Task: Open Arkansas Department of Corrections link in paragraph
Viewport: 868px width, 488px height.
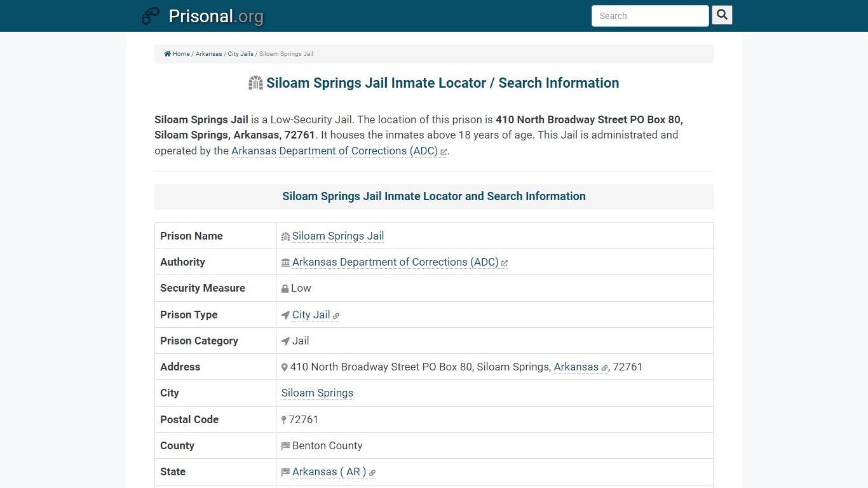Action: click(x=334, y=151)
